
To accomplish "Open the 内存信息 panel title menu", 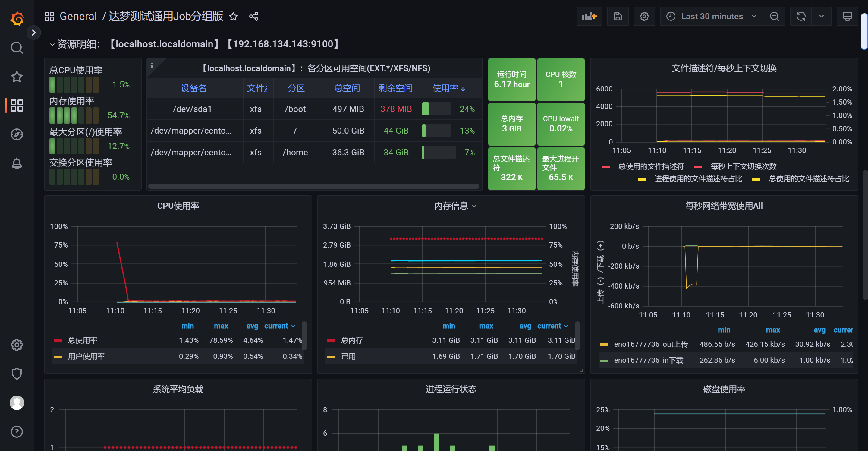I will coord(454,206).
